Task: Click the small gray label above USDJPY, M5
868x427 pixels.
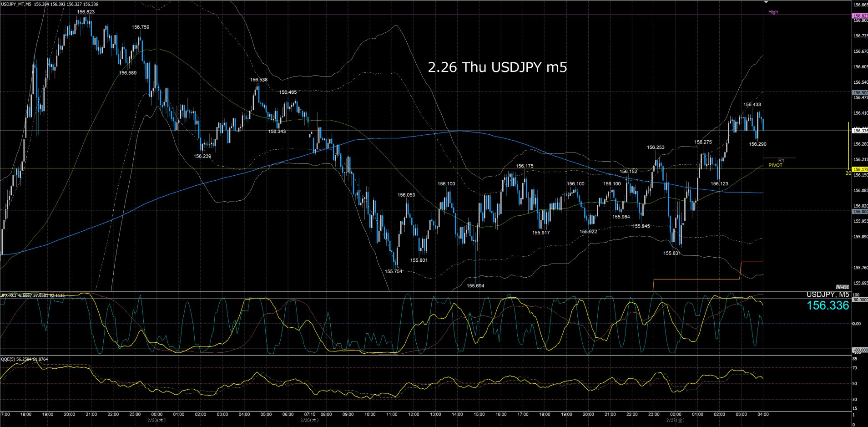Action: pyautogui.click(x=843, y=287)
